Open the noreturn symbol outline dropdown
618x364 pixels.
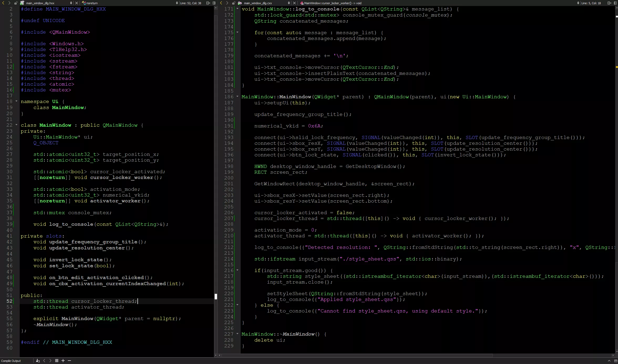[x=177, y=3]
